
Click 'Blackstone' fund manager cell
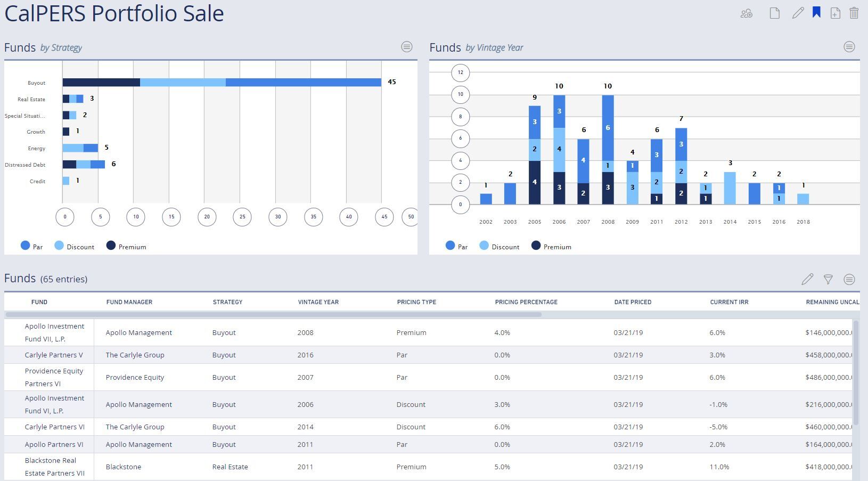click(124, 467)
